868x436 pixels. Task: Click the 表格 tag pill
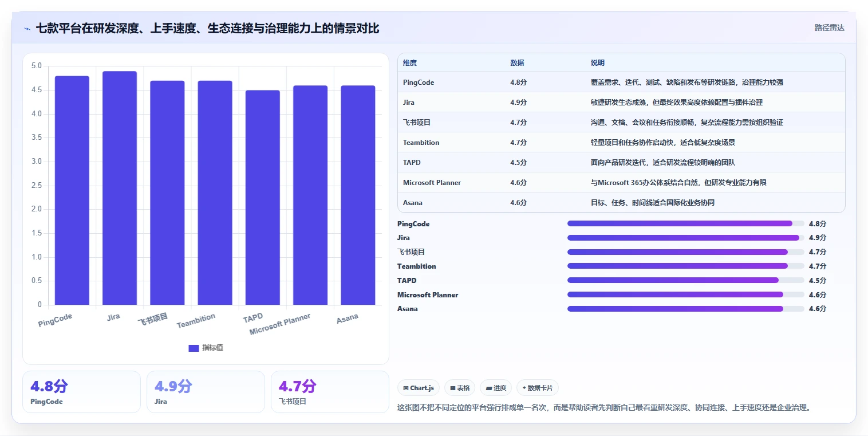(x=460, y=388)
